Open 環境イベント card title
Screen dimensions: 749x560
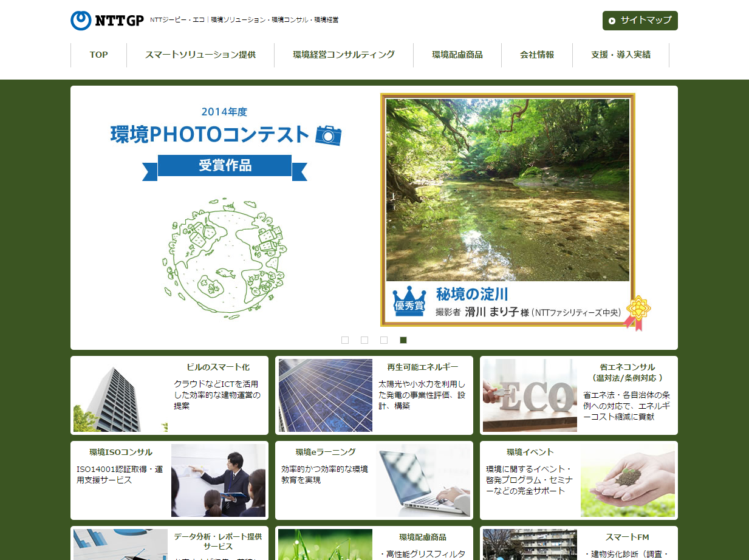[530, 452]
